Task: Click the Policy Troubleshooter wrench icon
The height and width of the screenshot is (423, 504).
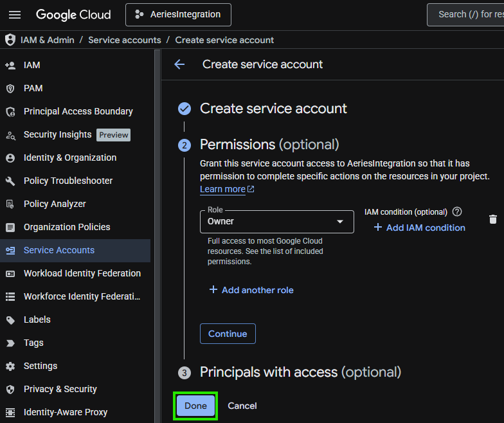Action: point(10,181)
